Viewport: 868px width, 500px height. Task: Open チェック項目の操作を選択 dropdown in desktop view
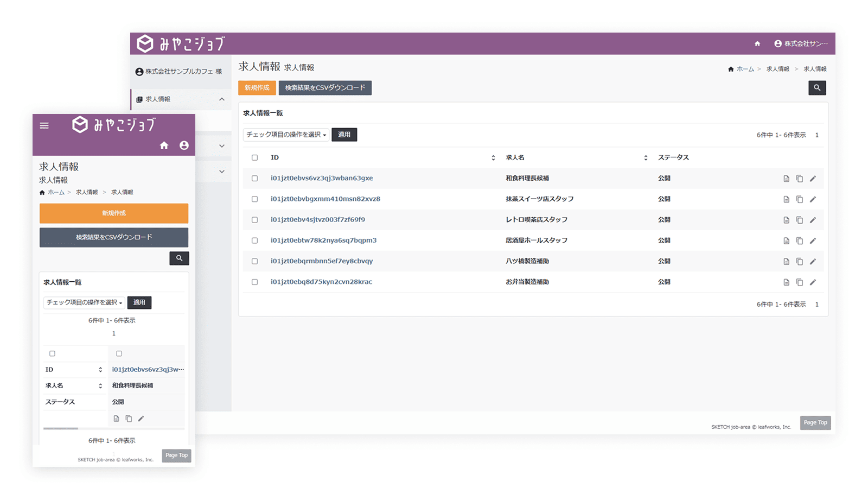pyautogui.click(x=286, y=135)
